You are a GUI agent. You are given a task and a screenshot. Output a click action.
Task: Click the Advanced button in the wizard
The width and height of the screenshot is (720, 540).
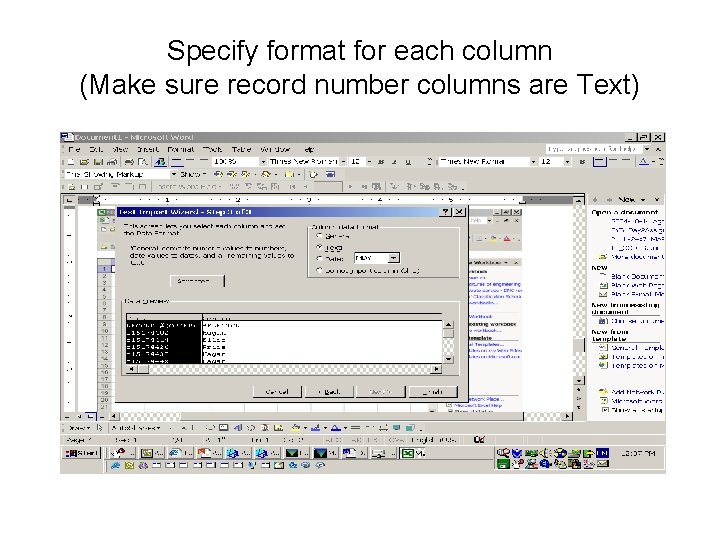click(197, 281)
